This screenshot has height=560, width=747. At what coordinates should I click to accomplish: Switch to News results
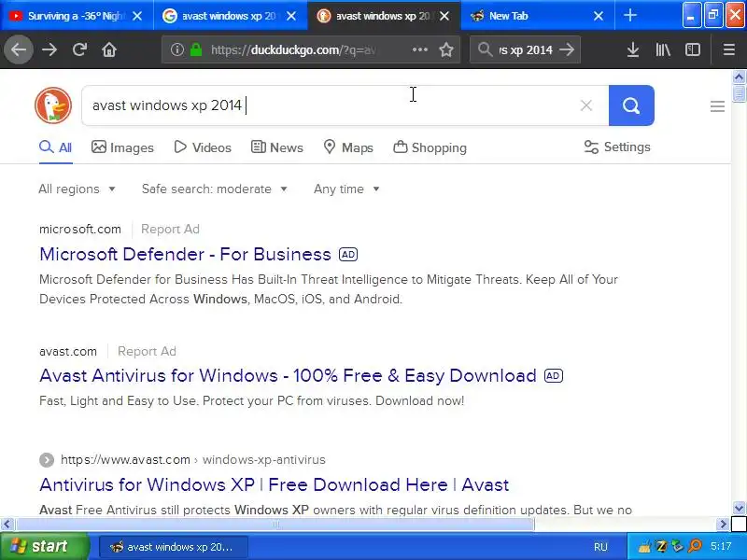[276, 147]
